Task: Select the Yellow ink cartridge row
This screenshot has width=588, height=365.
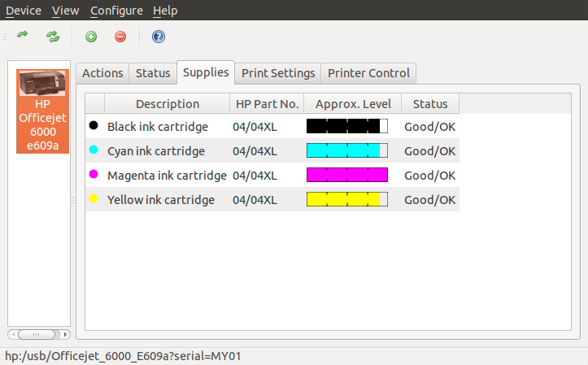Action: pyautogui.click(x=160, y=200)
